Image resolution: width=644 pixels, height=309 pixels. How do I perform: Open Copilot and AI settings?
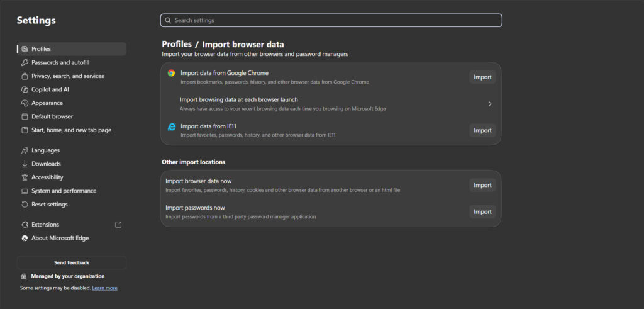click(x=72, y=89)
